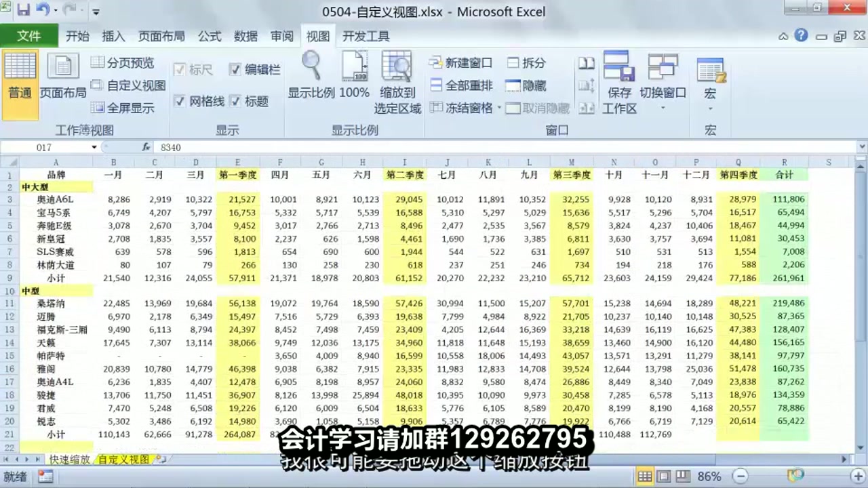Image resolution: width=868 pixels, height=488 pixels.
Task: Open the 数据 Data tab
Action: 245,36
